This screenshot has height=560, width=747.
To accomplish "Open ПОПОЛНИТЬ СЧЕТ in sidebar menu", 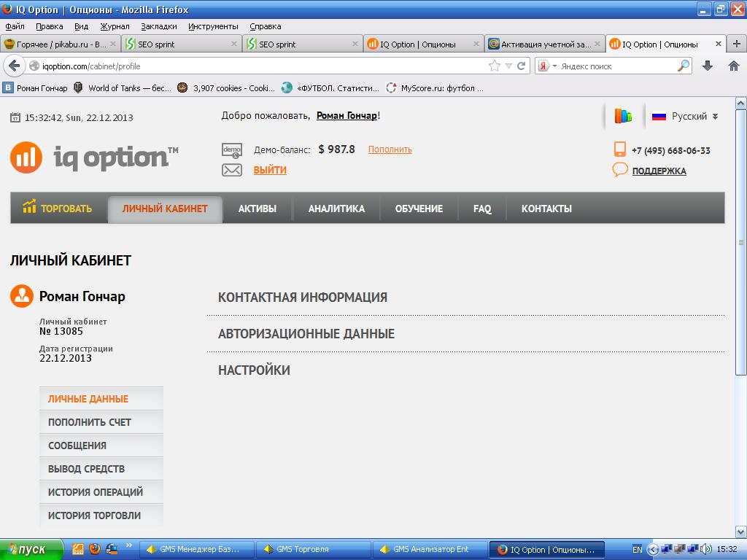I will pyautogui.click(x=101, y=422).
